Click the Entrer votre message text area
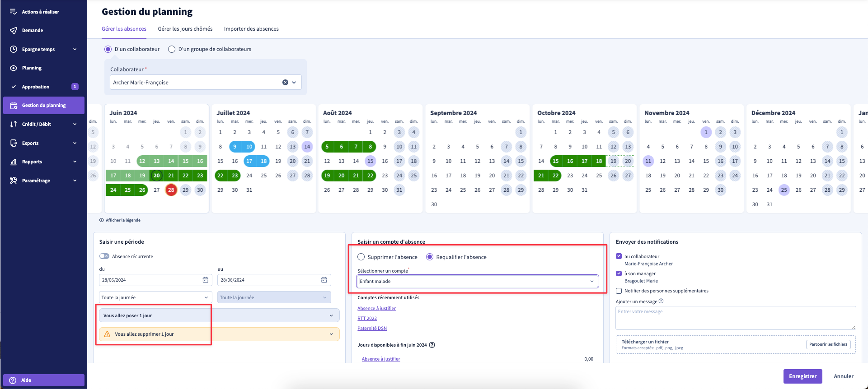Viewport: 868px width, 389px height. 736,318
